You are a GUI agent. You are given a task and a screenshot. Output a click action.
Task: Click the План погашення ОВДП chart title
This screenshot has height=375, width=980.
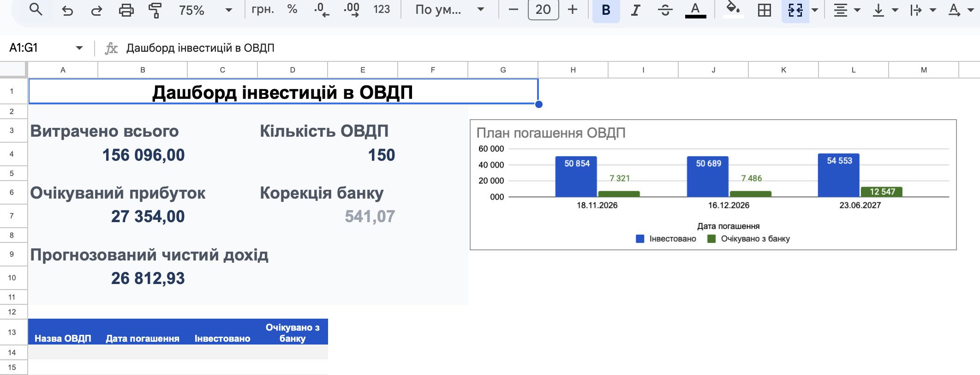click(x=551, y=133)
